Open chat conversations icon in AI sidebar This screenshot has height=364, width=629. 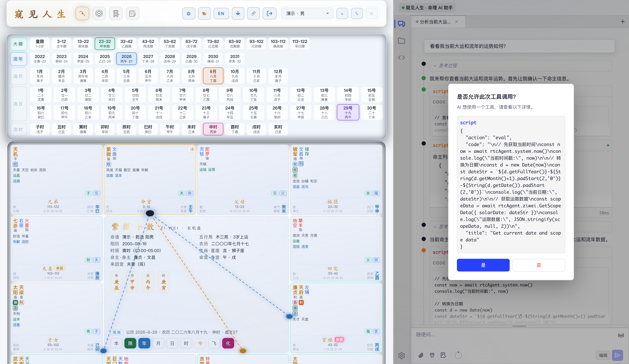coord(401,24)
